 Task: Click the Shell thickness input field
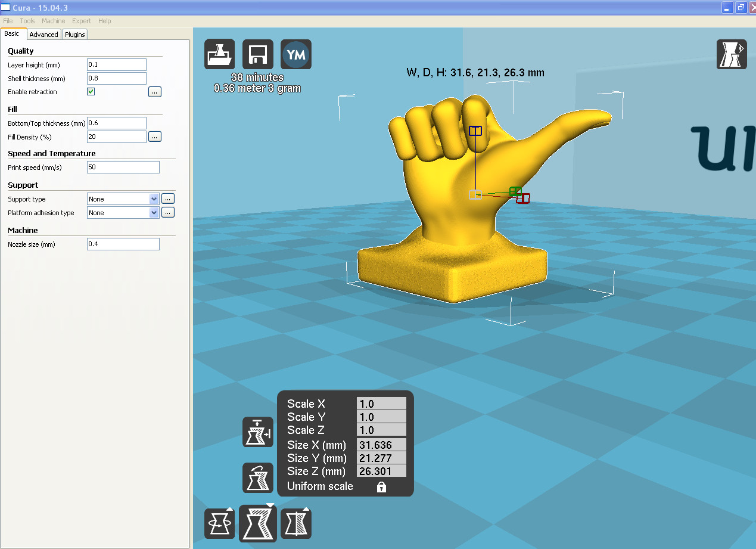click(117, 78)
